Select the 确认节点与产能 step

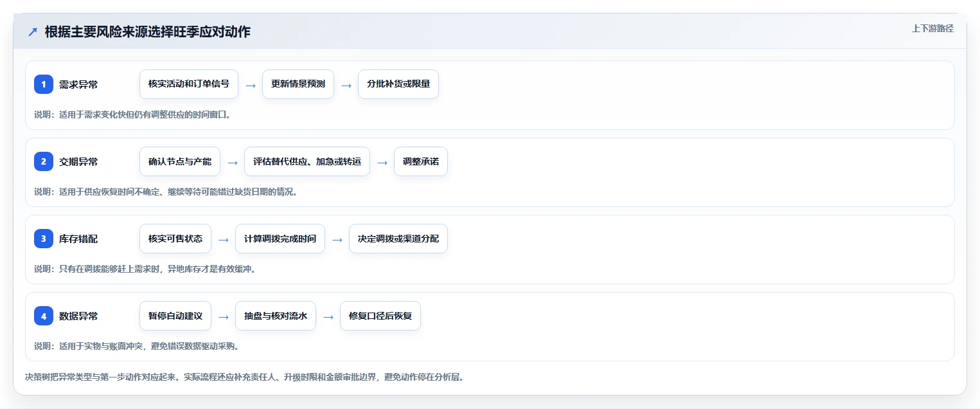pos(180,161)
